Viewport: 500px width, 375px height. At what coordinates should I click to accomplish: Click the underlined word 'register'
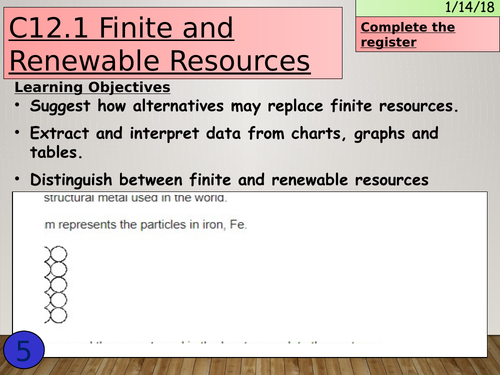point(389,42)
